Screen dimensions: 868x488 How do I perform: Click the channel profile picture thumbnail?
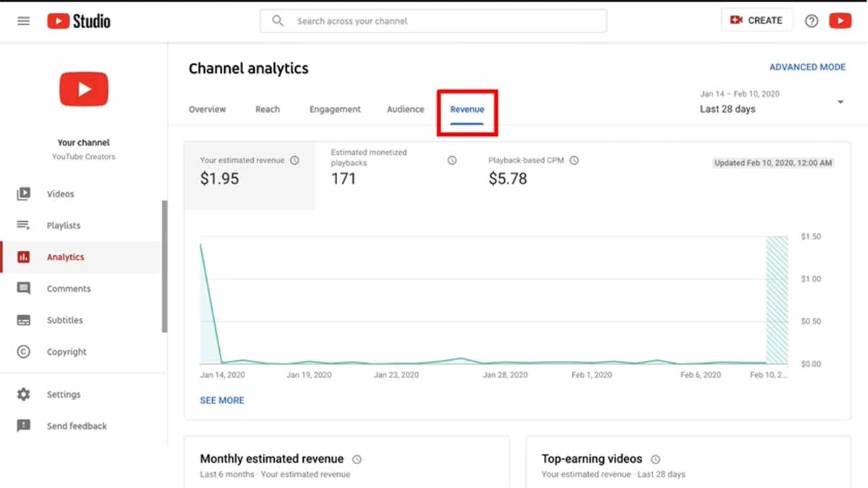tap(84, 90)
